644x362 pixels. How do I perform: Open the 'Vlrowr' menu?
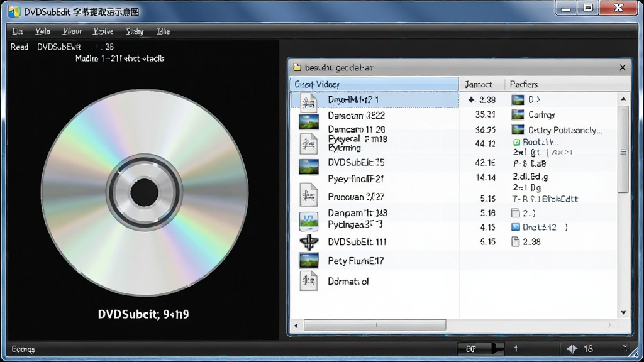[72, 31]
